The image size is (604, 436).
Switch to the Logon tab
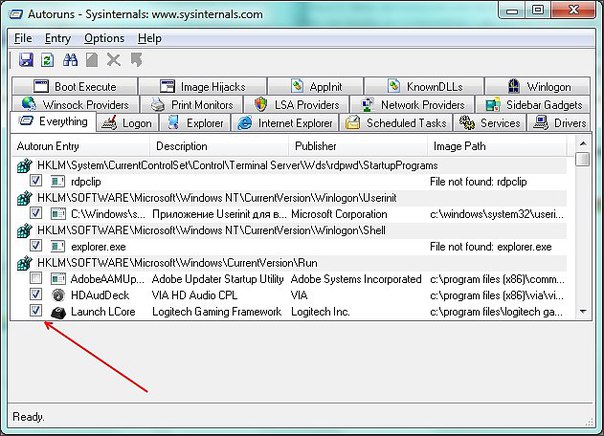tap(127, 123)
